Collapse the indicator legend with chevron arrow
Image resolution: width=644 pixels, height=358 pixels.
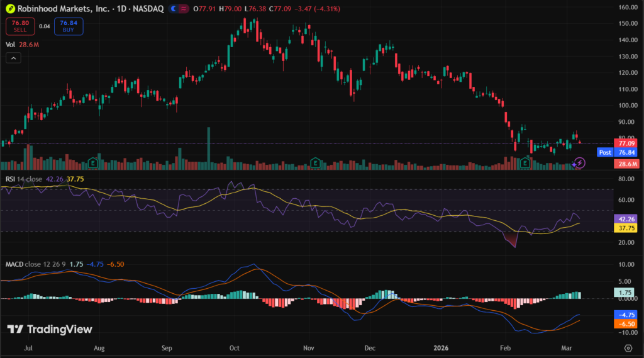13,58
